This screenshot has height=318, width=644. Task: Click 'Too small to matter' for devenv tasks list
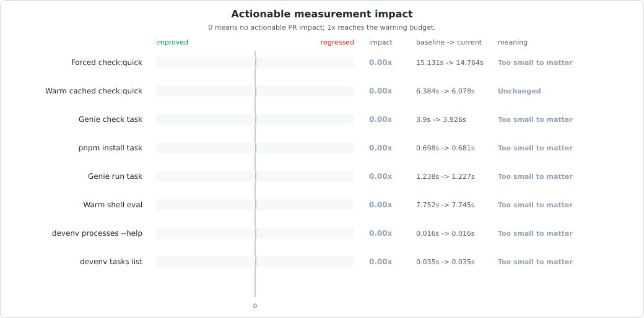[535, 262]
